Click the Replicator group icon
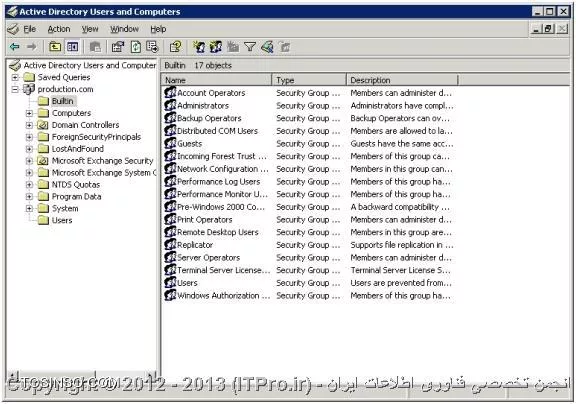Image resolution: width=576 pixels, height=404 pixels. click(x=170, y=245)
